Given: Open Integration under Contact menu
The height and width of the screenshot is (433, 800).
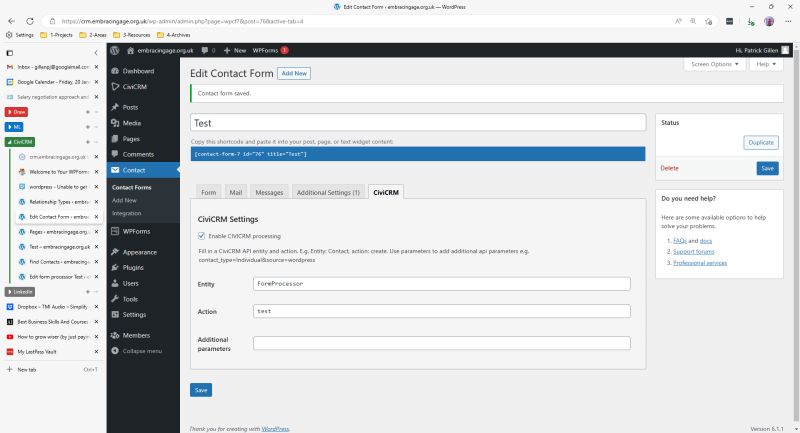Looking at the screenshot, I should pos(126,213).
